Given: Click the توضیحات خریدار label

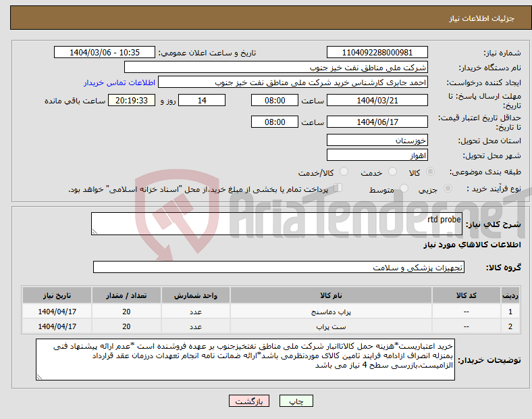Looking at the screenshot, I should pos(489,360).
